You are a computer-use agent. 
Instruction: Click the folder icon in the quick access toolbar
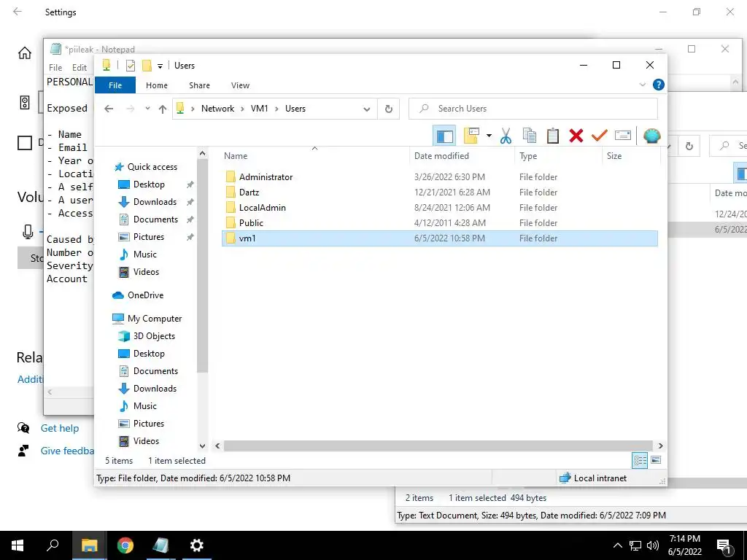coord(147,65)
